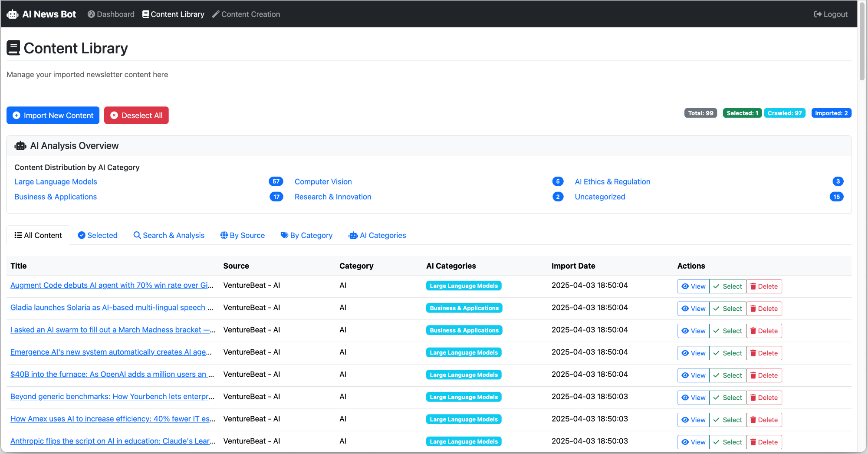This screenshot has height=454, width=868.
Task: Click the globe icon on By Source tab
Action: (x=224, y=235)
